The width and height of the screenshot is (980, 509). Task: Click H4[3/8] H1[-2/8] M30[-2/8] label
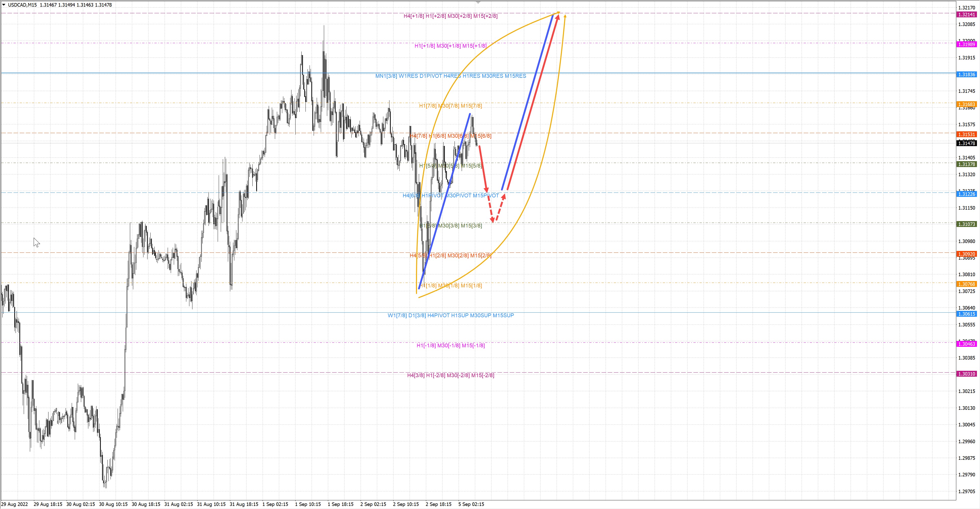pyautogui.click(x=450, y=375)
